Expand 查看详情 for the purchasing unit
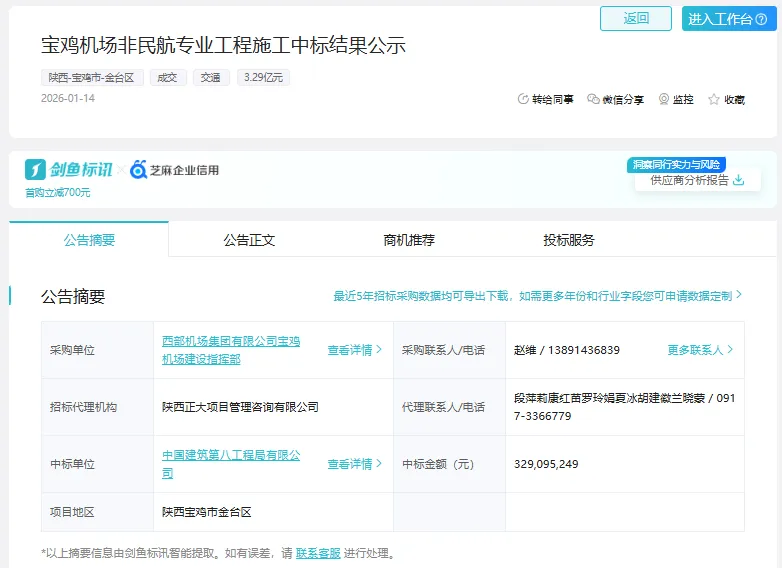 355,350
